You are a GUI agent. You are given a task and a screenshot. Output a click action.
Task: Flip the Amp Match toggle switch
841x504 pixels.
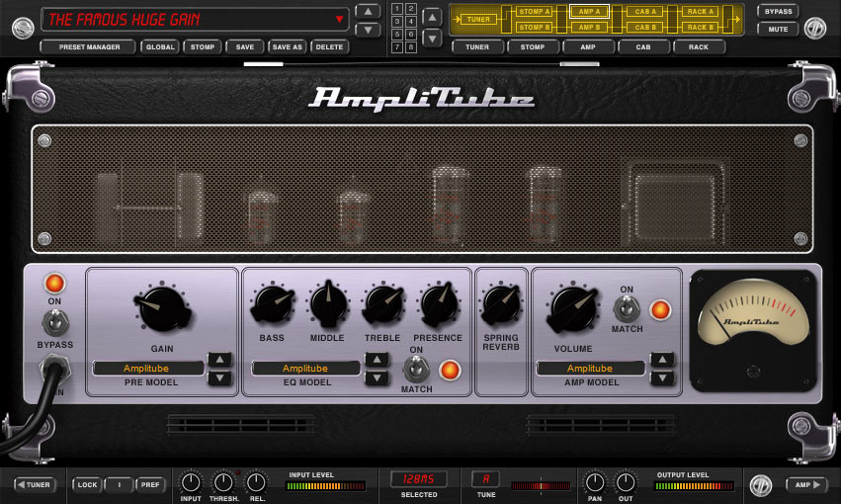(x=626, y=308)
